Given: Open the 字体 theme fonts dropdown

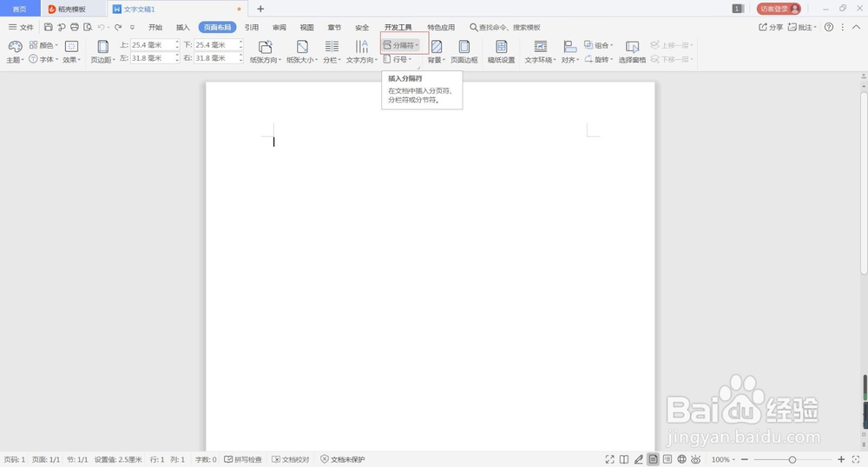Looking at the screenshot, I should tap(43, 59).
